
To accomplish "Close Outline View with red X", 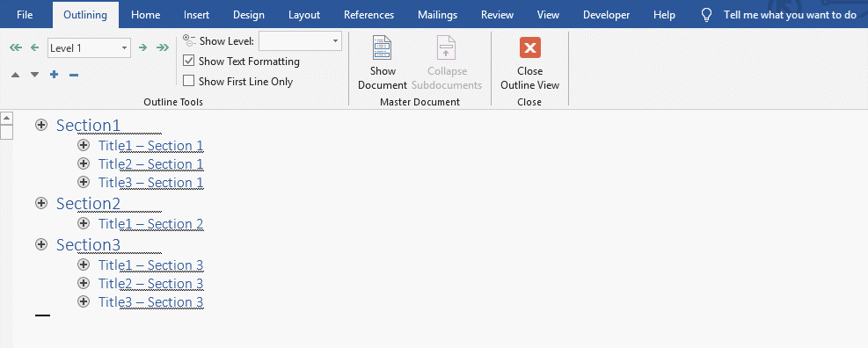I will coord(529,47).
